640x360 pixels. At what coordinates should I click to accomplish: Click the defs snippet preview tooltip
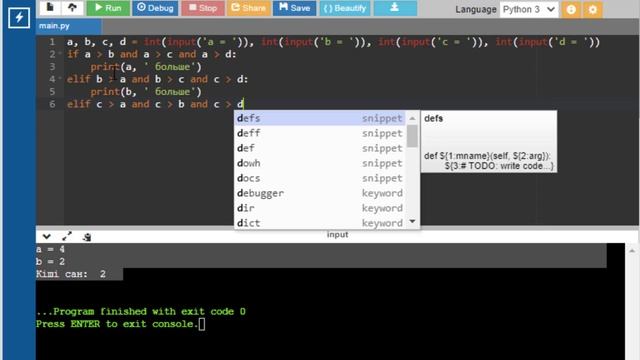pyautogui.click(x=489, y=141)
